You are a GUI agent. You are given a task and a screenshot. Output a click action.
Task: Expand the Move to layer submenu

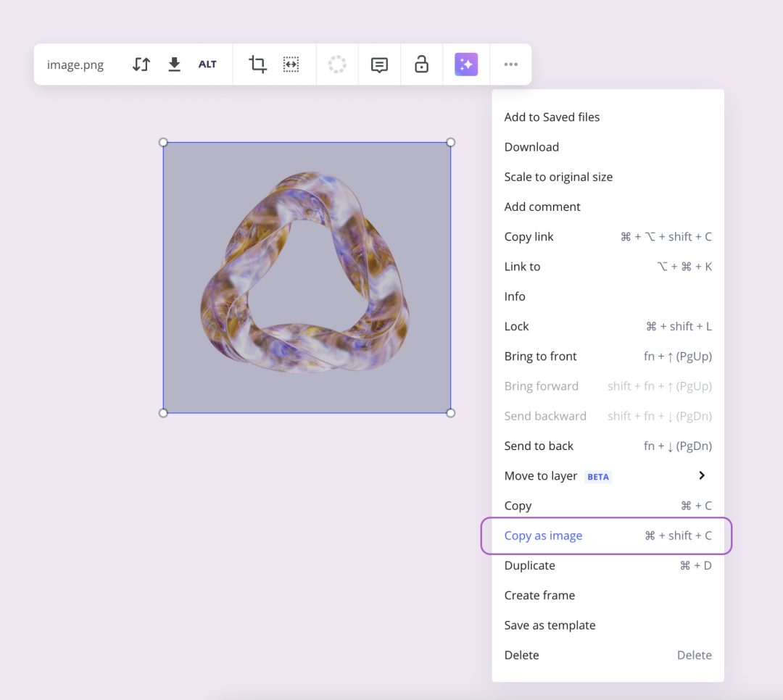(608, 476)
